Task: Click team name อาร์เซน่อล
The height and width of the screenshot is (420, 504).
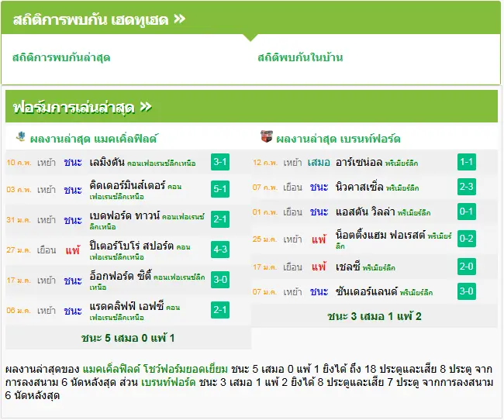Action: click(x=359, y=162)
